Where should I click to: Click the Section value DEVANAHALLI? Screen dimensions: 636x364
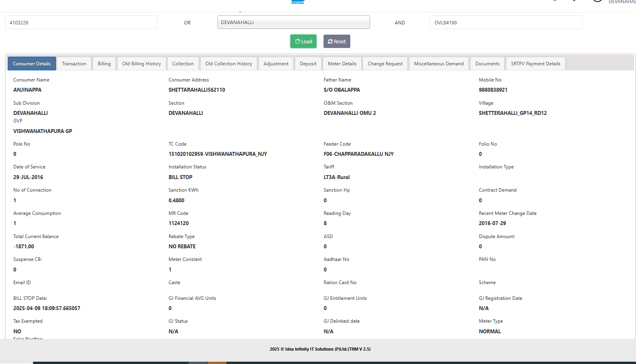coord(186,113)
